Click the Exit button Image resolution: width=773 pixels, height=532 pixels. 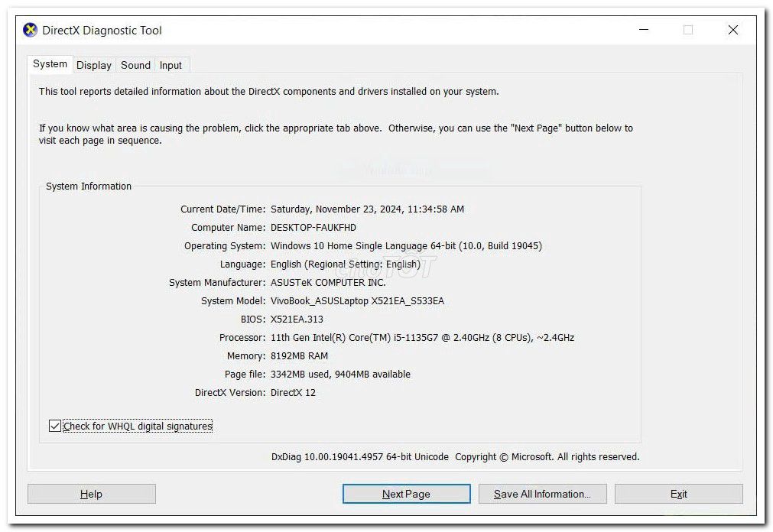(678, 494)
